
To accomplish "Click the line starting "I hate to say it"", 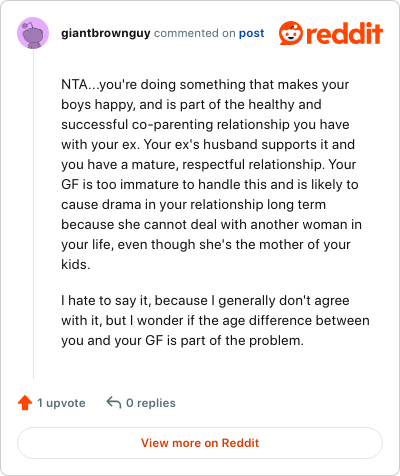I will tap(205, 301).
